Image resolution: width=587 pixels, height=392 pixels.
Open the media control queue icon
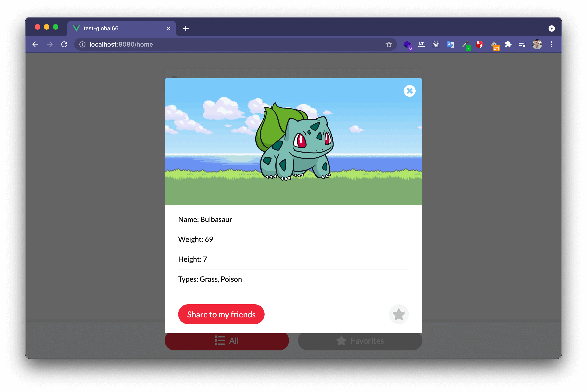(x=522, y=45)
